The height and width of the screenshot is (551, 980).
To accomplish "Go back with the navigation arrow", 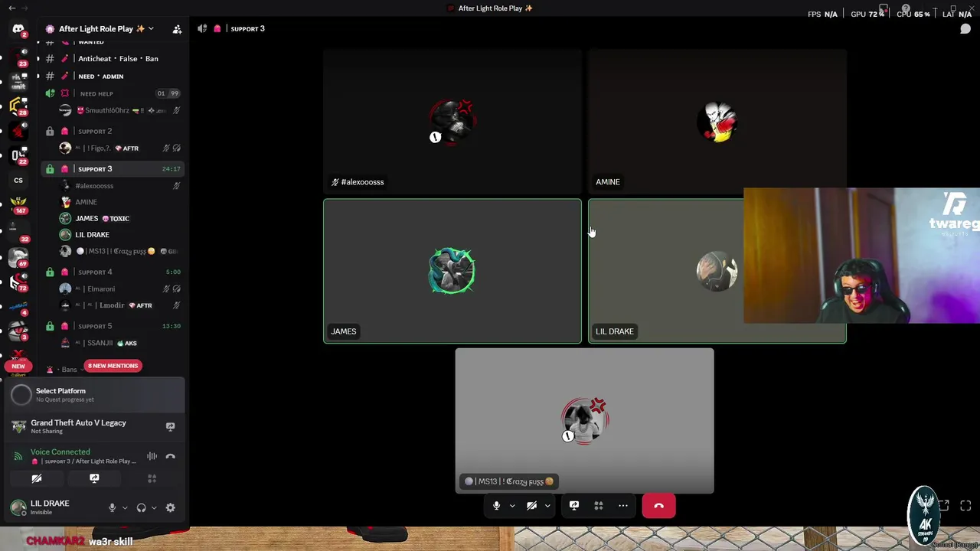I will 11,8.
